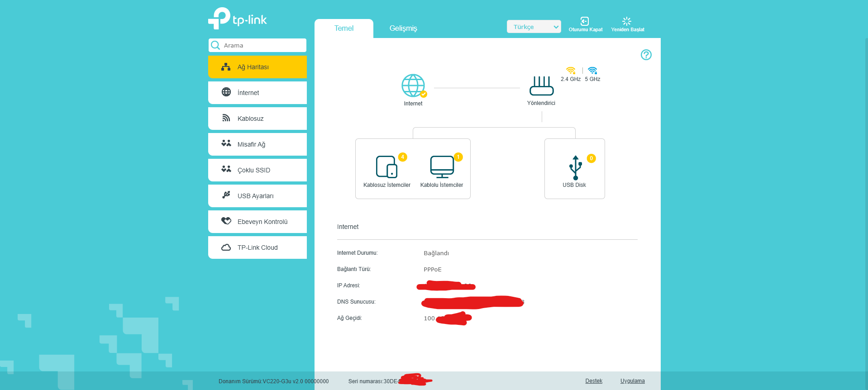Open the help question mark icon
Screen dimensions: 868x390
tap(646, 55)
